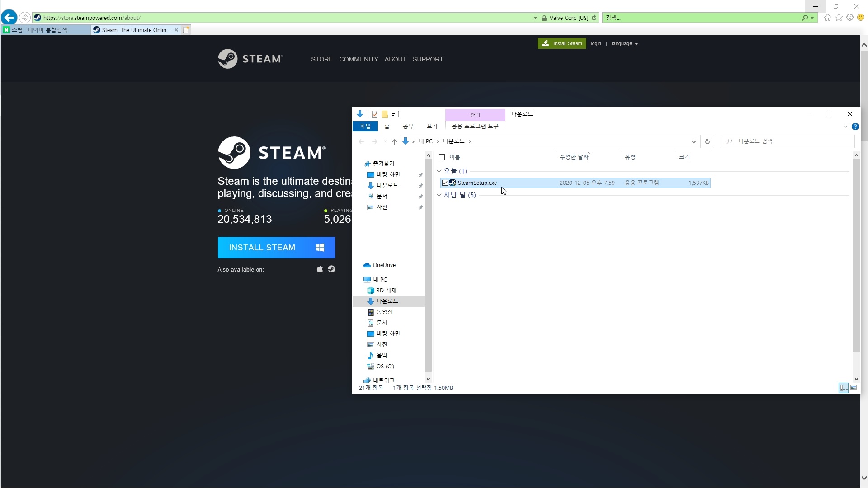
Task: Switch to large icons view in Explorer status bar
Action: pos(854,388)
